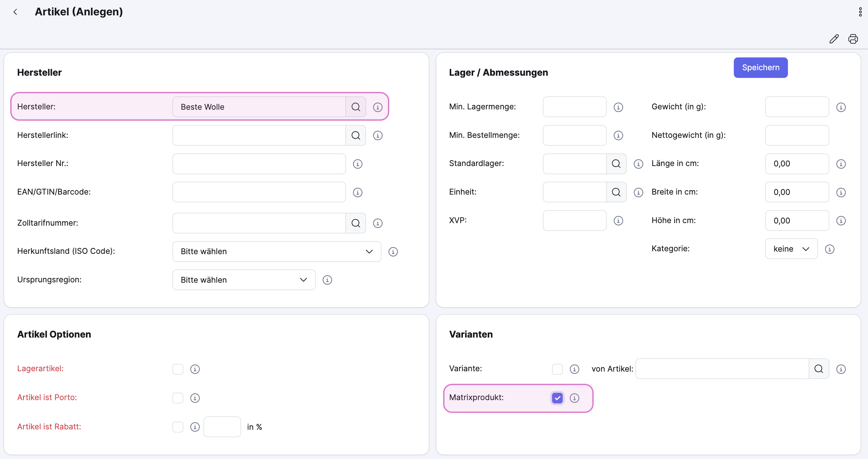868x459 pixels.
Task: Check the Artikel ist Porto option
Action: [x=178, y=398]
